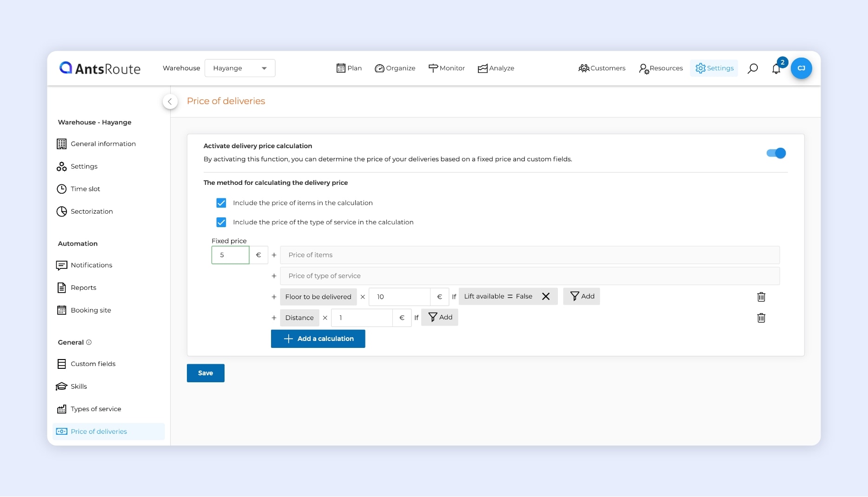Open the Floor to be delivered field selector
868x497 pixels.
[318, 297]
